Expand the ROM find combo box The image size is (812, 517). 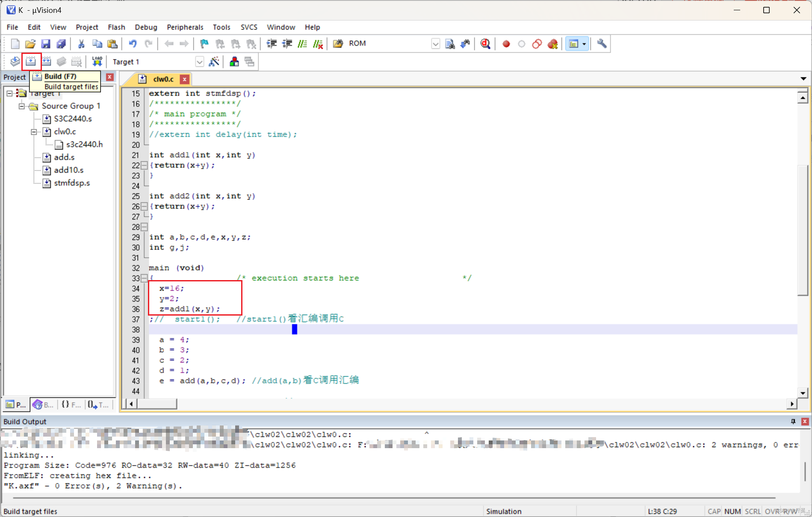tap(435, 44)
